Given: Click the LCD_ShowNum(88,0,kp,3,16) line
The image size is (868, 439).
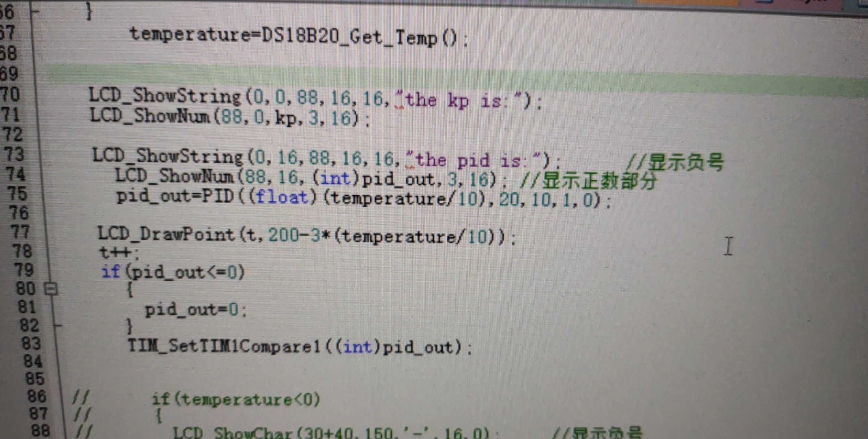Looking at the screenshot, I should pos(230,117).
